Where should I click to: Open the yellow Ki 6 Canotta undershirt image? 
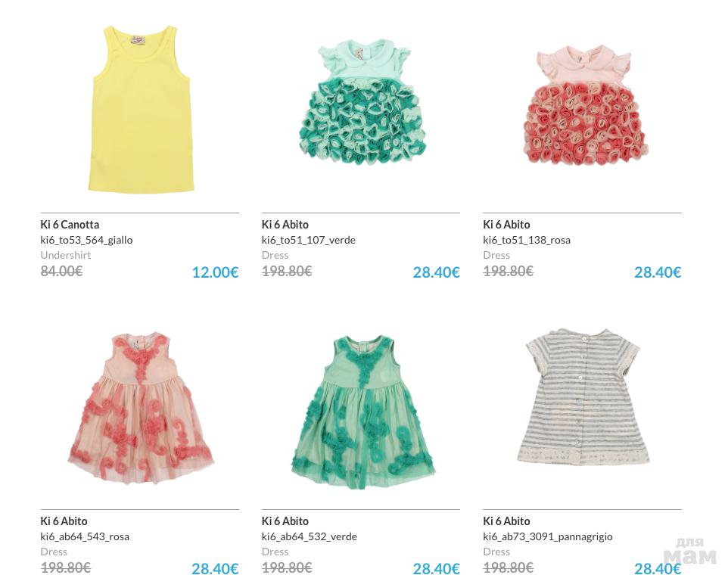click(x=140, y=109)
